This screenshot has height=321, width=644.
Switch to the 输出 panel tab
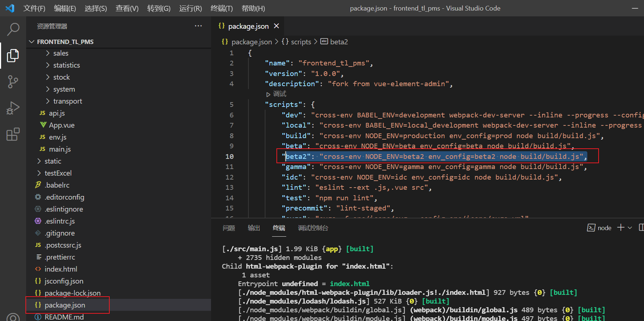pyautogui.click(x=254, y=228)
